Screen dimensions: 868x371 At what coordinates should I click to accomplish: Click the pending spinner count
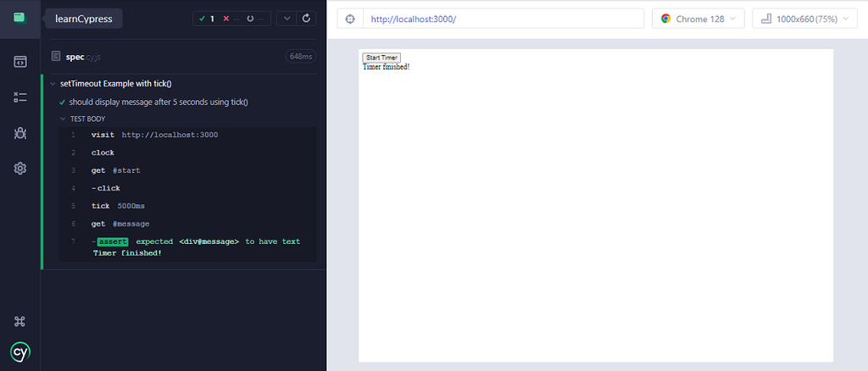click(255, 19)
